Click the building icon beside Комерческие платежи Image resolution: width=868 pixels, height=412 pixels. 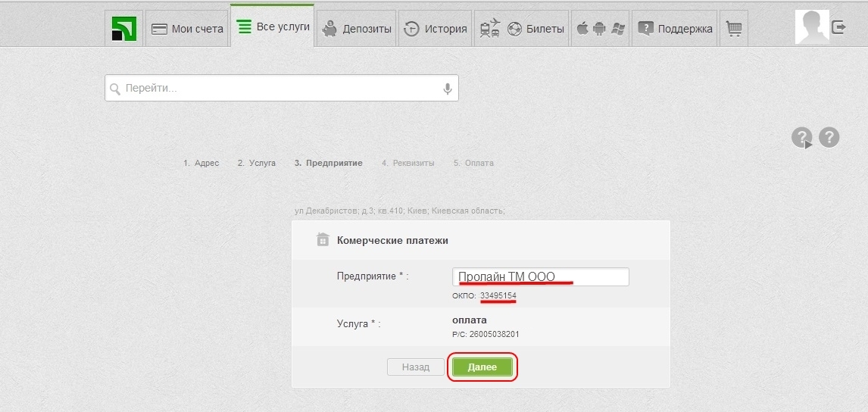click(322, 240)
